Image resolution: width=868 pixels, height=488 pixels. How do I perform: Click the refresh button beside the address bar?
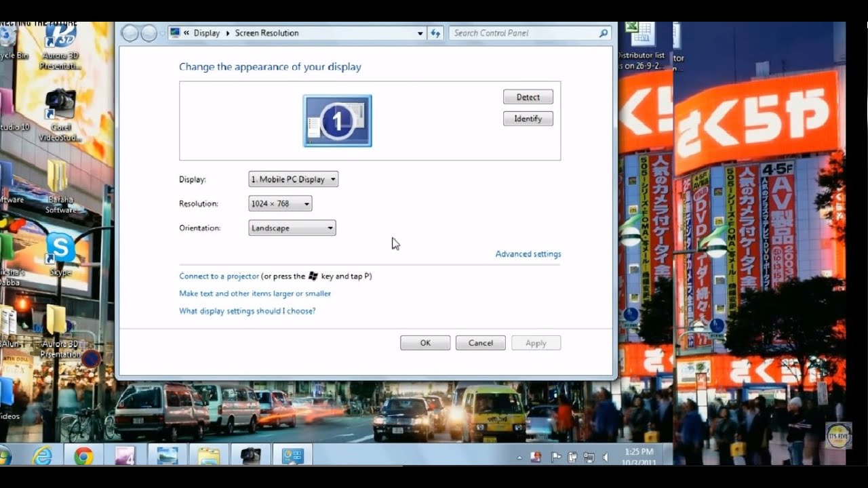coord(435,33)
